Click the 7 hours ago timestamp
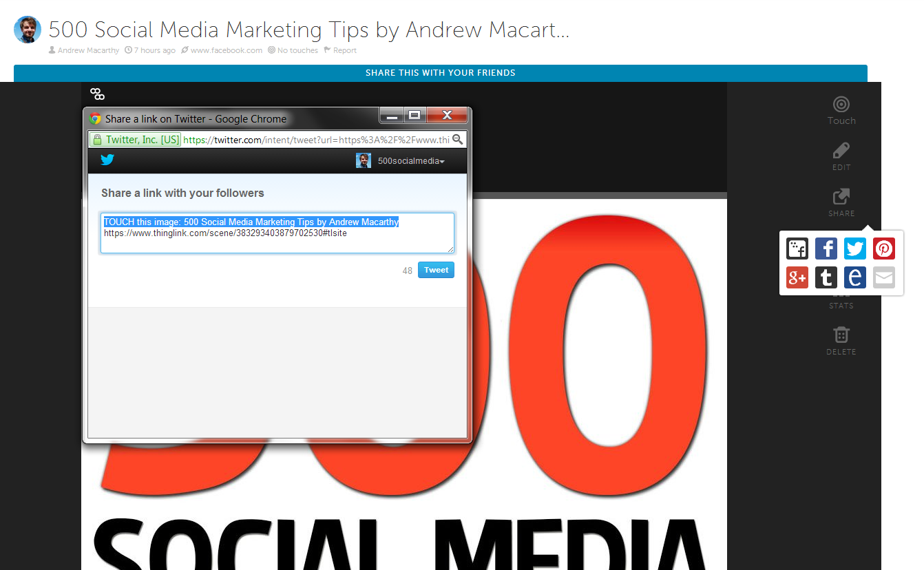This screenshot has height=570, width=924. [x=150, y=50]
